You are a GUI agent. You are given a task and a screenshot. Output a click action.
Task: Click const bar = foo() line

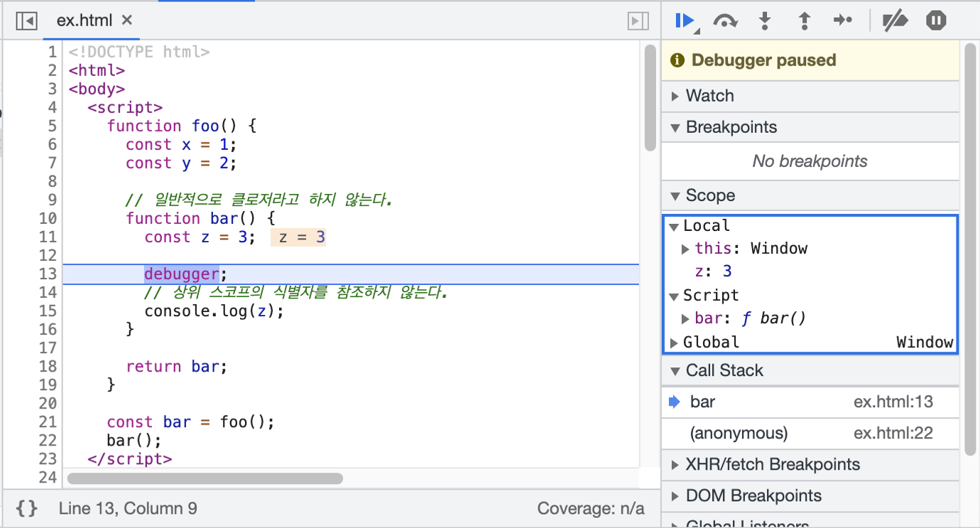tap(190, 422)
